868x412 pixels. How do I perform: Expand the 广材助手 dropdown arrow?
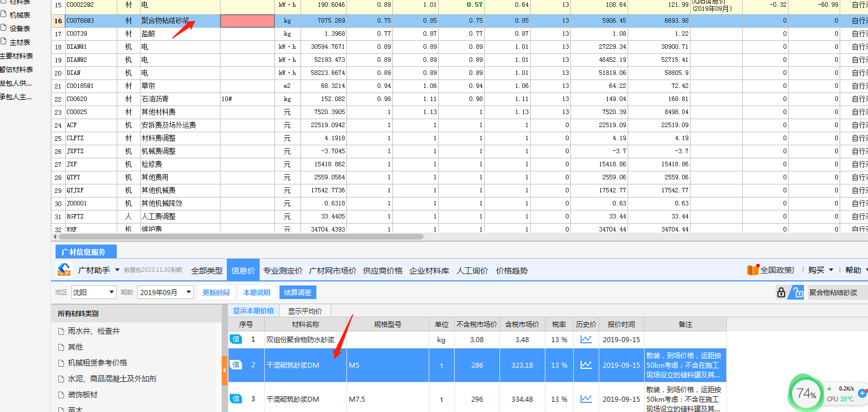[117, 271]
